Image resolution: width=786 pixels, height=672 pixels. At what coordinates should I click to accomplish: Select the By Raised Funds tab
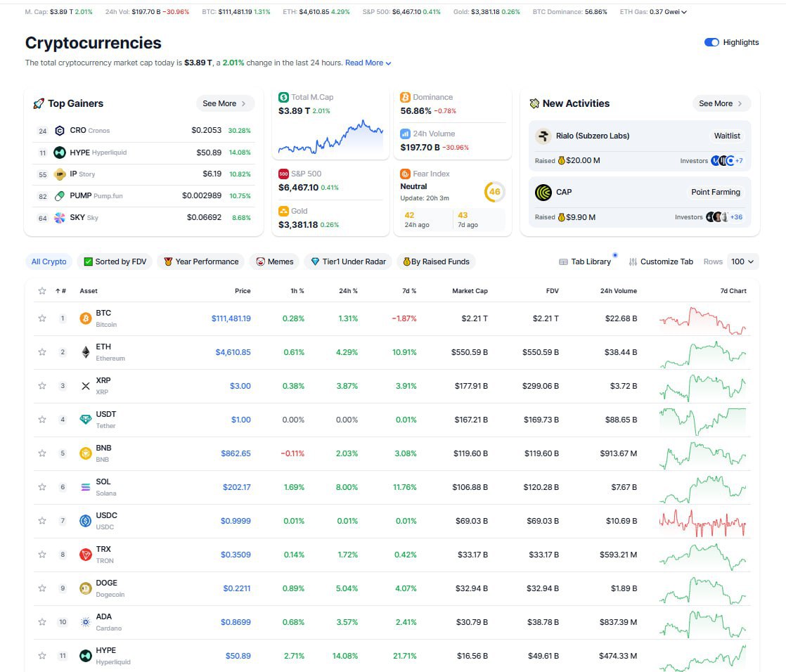(436, 261)
